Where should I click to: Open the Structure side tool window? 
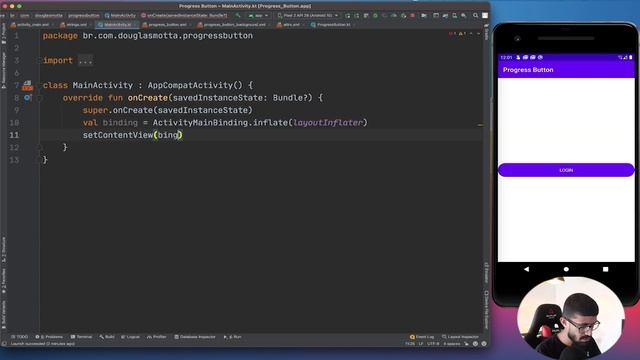tap(4, 249)
